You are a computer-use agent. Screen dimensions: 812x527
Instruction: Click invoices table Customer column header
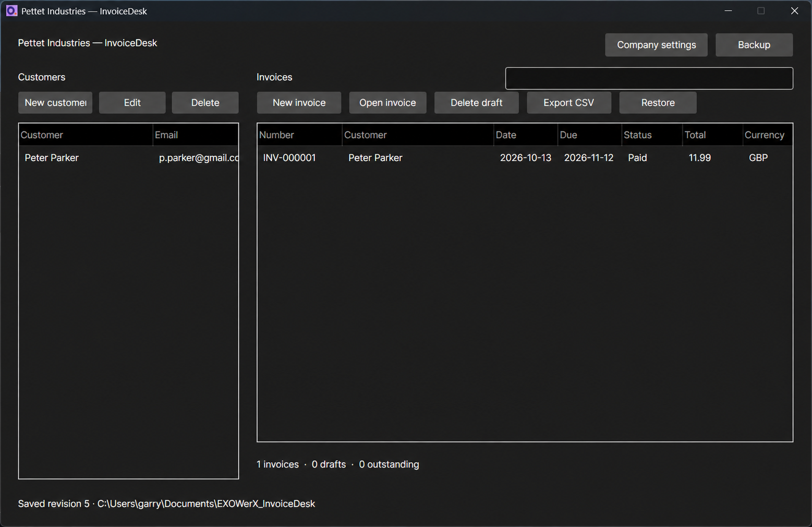click(418, 135)
